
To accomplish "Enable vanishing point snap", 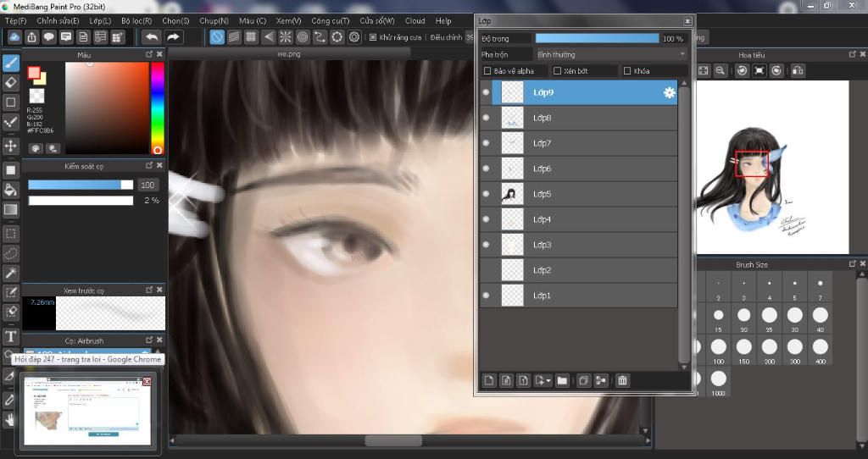I will pos(269,37).
